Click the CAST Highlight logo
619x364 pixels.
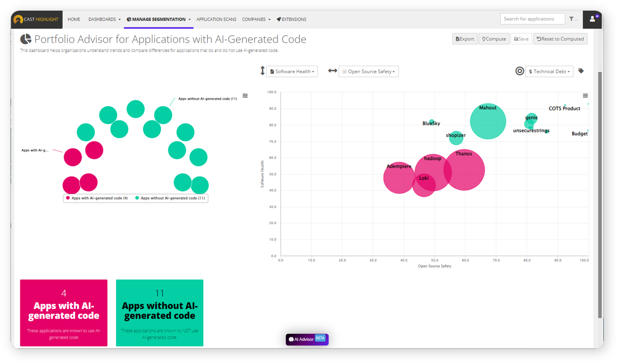[x=36, y=19]
